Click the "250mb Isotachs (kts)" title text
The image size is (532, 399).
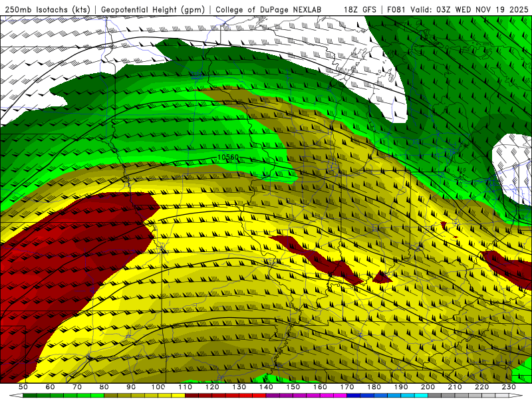(47, 9)
